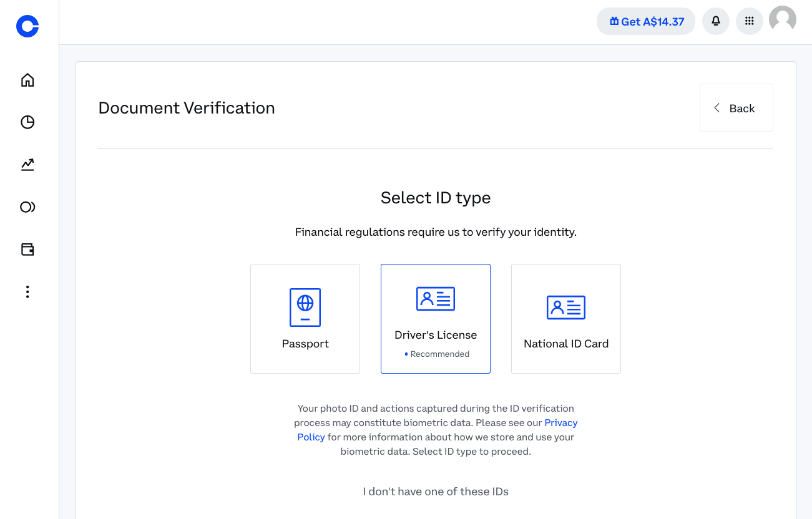Open notifications via the bell icon
Viewport: 812px width, 519px height.
715,21
